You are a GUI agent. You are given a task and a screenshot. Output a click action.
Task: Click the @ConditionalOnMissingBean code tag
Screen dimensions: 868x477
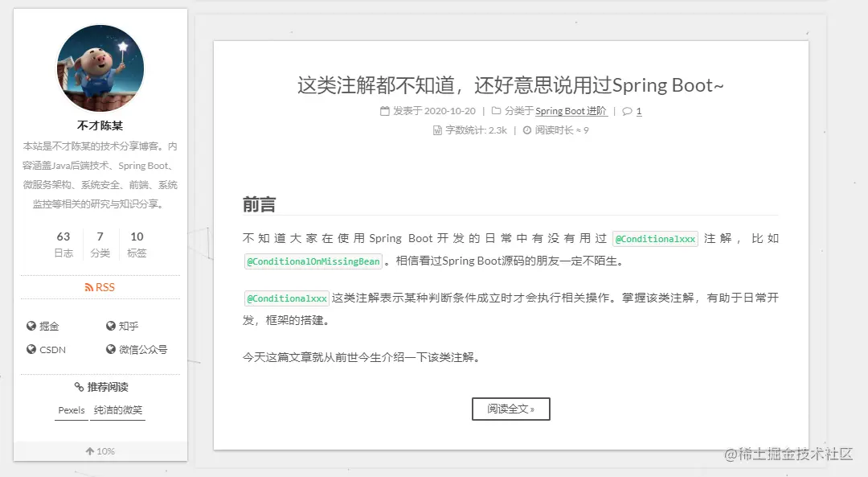click(313, 261)
